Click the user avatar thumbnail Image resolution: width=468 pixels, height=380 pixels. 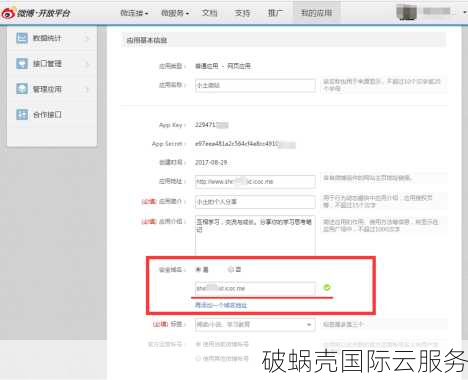point(407,13)
